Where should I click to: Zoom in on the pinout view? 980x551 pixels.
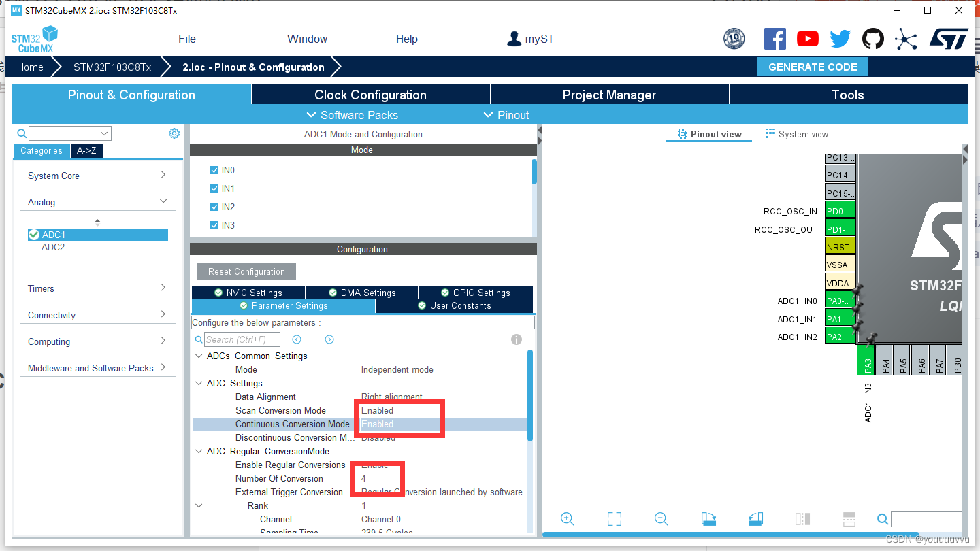[x=567, y=519]
